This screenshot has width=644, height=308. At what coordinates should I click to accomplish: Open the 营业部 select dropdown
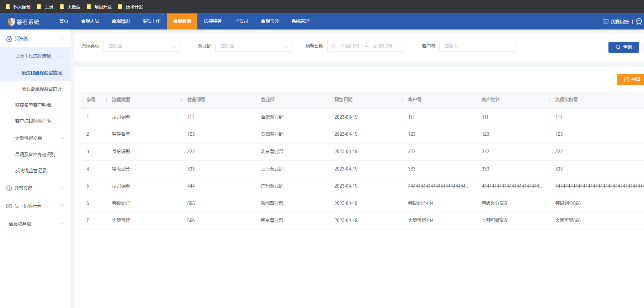click(x=254, y=46)
